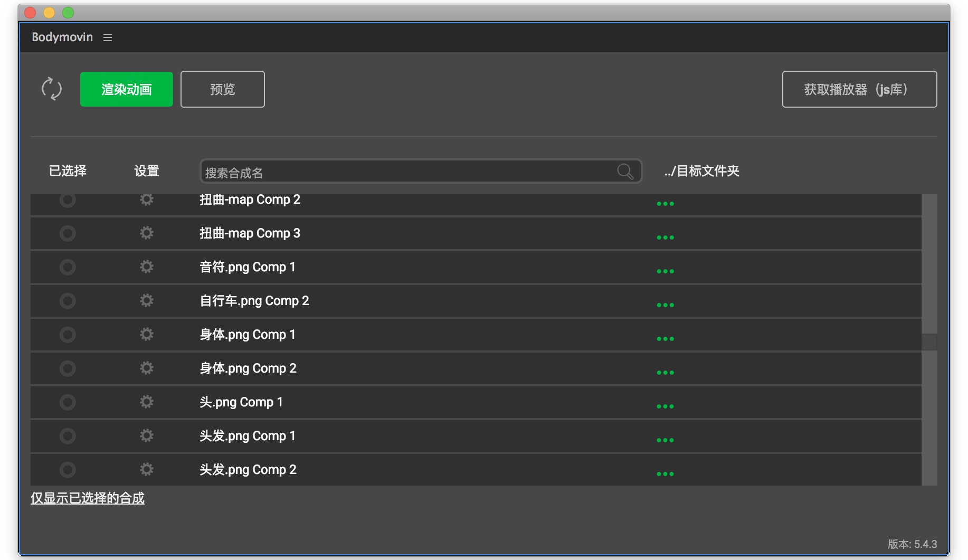Screen dimensions: 968x560
Task: Click the green macOS zoom window button
Action: [x=68, y=12]
